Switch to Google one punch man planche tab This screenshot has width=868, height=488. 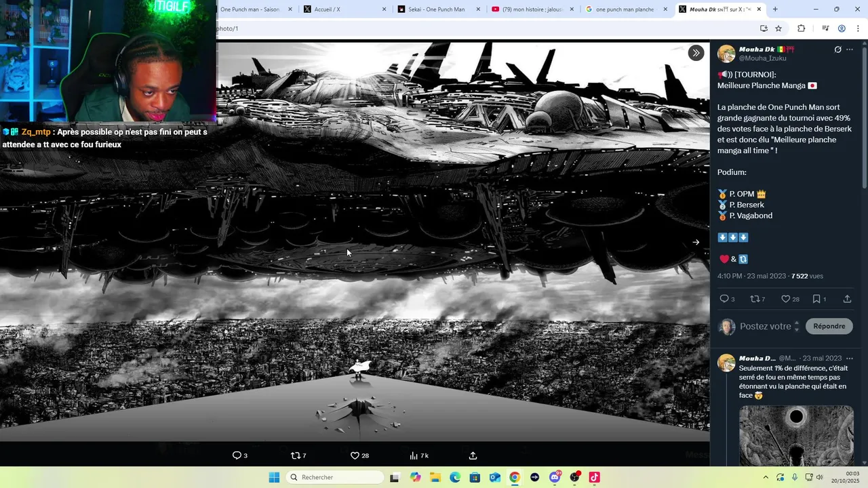pos(627,9)
